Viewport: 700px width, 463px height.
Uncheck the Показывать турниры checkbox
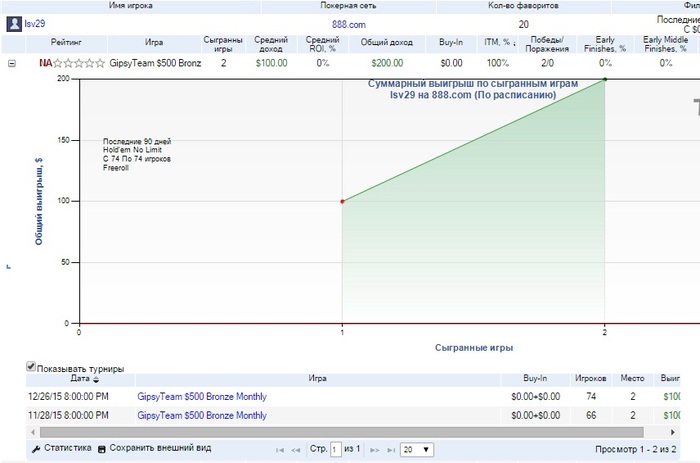click(31, 367)
